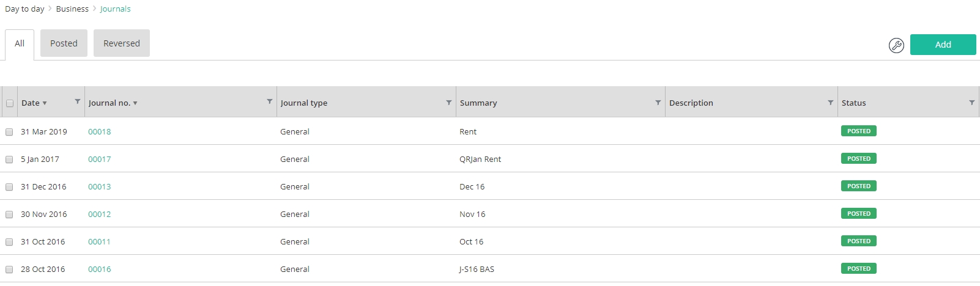Check the row for 31 Mar 2019
This screenshot has width=980, height=286.
pos(9,132)
